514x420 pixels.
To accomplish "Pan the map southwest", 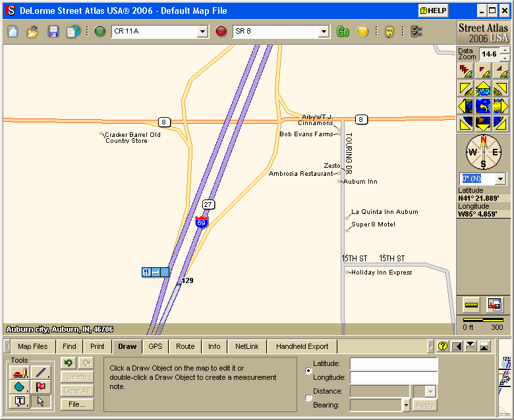I will coord(465,124).
